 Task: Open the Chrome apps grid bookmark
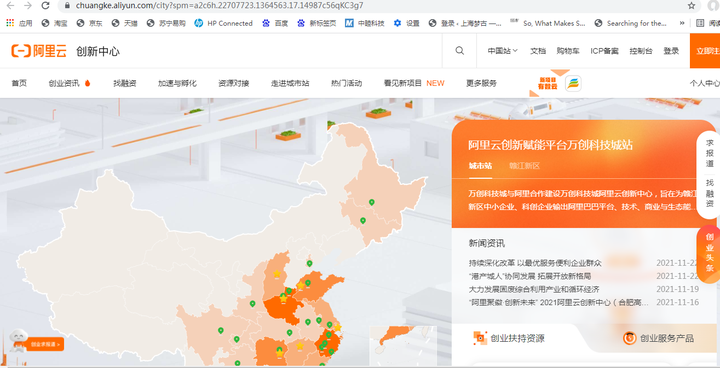(10, 23)
